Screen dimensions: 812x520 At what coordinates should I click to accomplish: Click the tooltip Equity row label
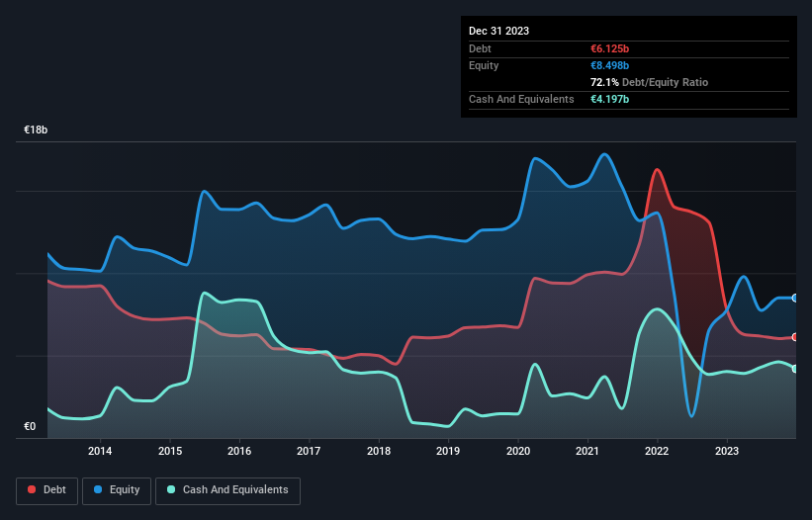click(484, 65)
